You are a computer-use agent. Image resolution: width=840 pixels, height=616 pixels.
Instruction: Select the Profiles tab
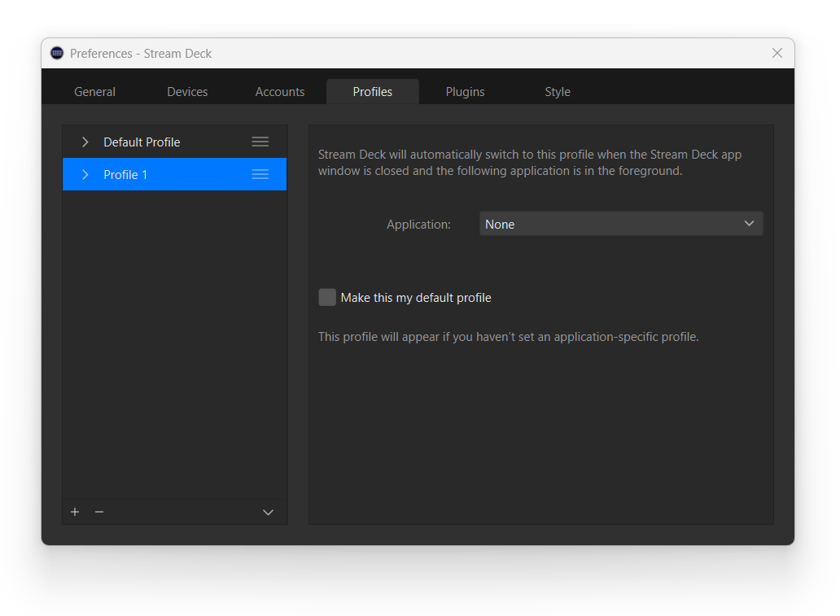click(x=372, y=92)
